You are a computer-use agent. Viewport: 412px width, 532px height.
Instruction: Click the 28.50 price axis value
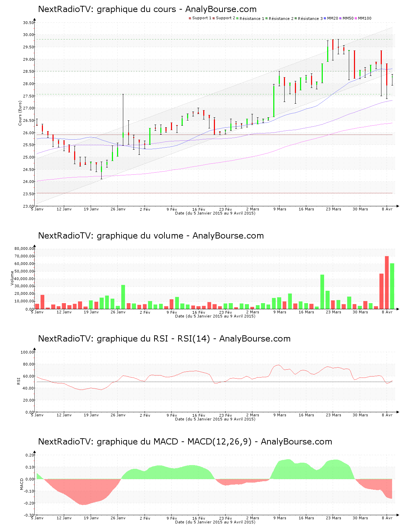coord(28,71)
